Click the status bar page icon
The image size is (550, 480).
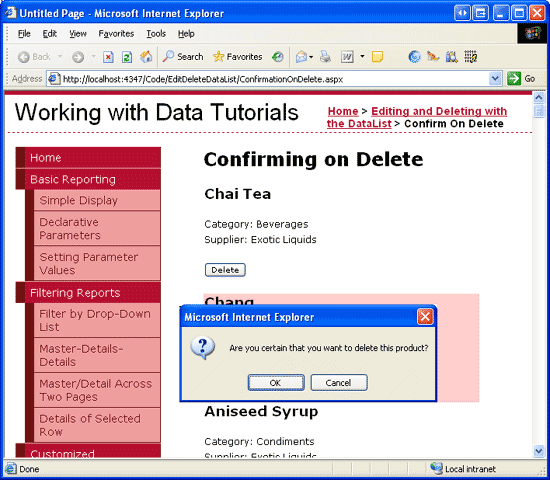click(x=10, y=469)
